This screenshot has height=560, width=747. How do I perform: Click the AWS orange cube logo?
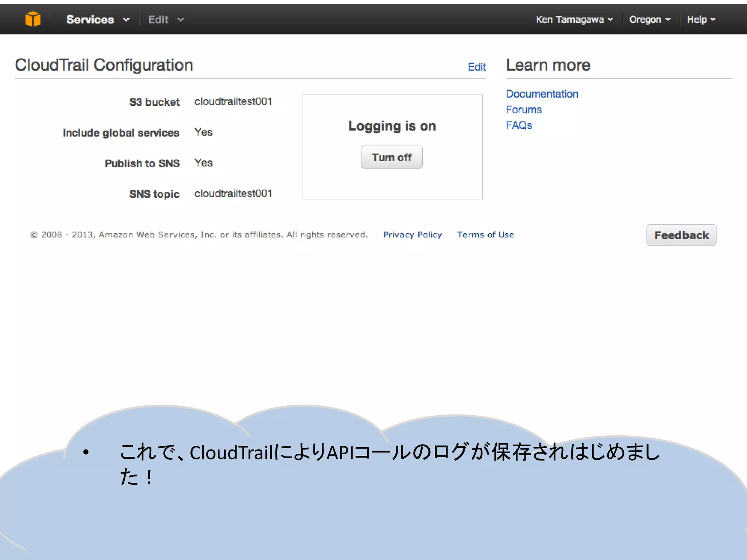(x=33, y=19)
